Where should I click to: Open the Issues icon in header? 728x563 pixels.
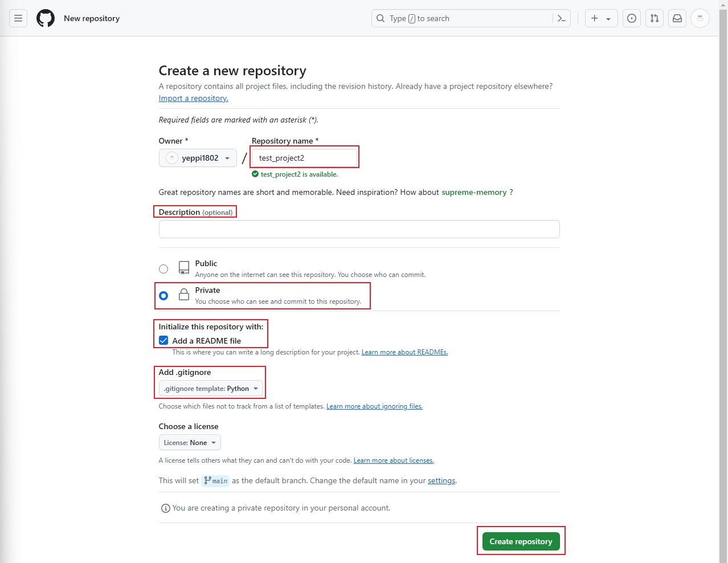632,18
